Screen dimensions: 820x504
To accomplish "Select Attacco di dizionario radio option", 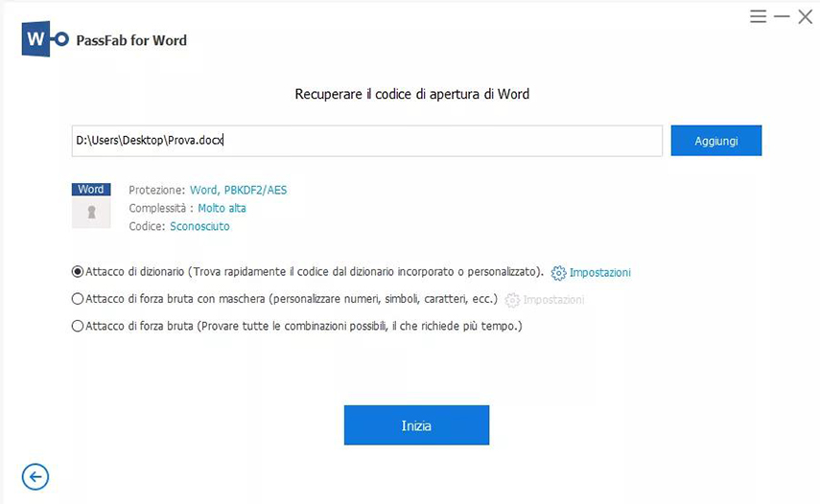I will point(78,272).
